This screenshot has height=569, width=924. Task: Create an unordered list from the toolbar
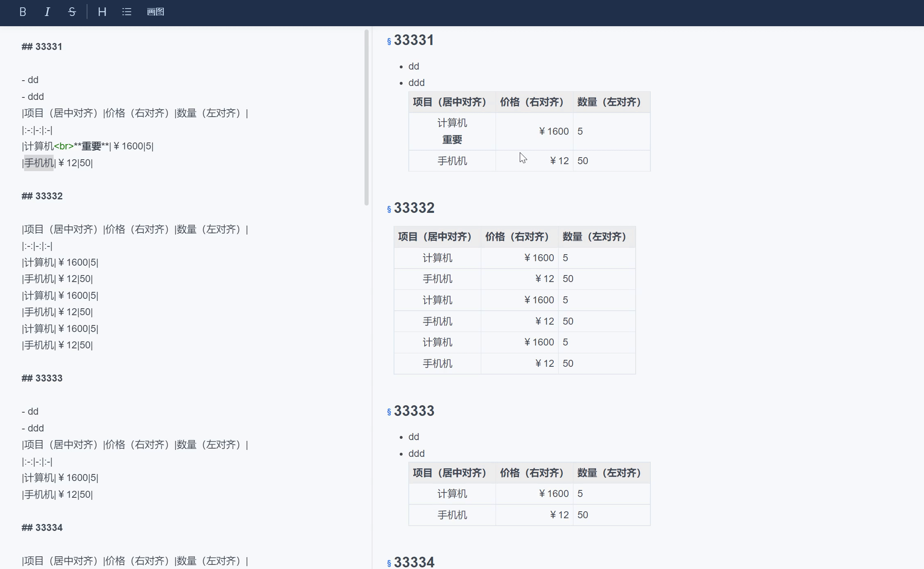point(127,12)
